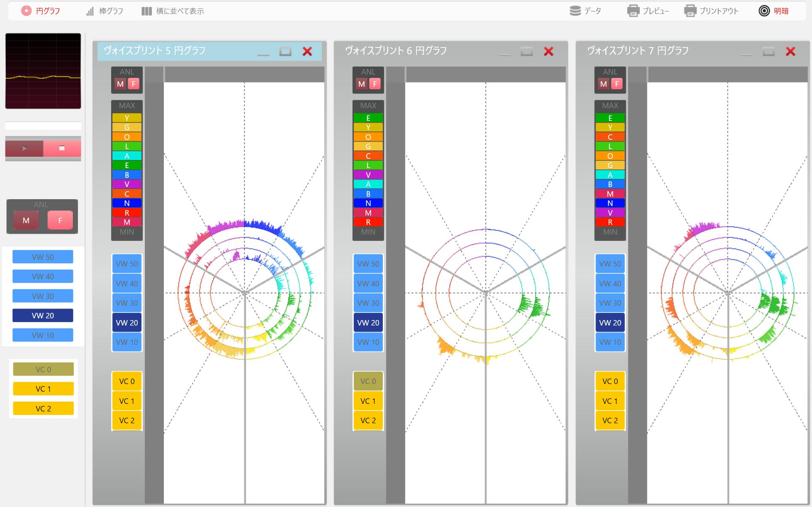Click M in ヴォイスプリント 7 ANL box

pos(604,84)
